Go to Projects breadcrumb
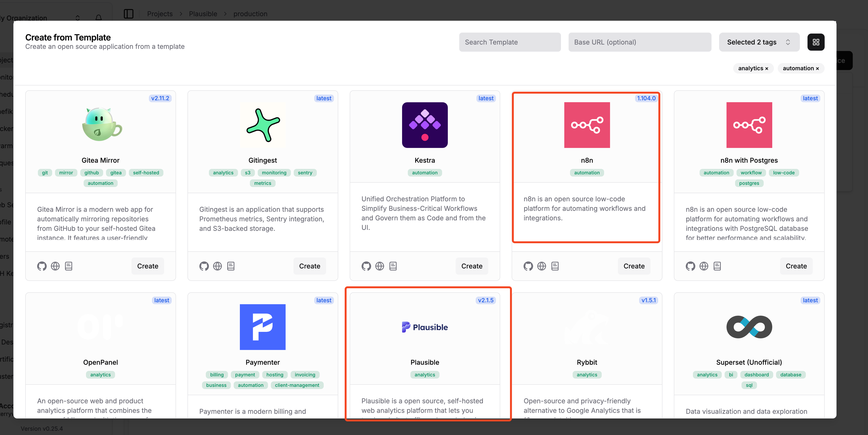 pyautogui.click(x=160, y=14)
